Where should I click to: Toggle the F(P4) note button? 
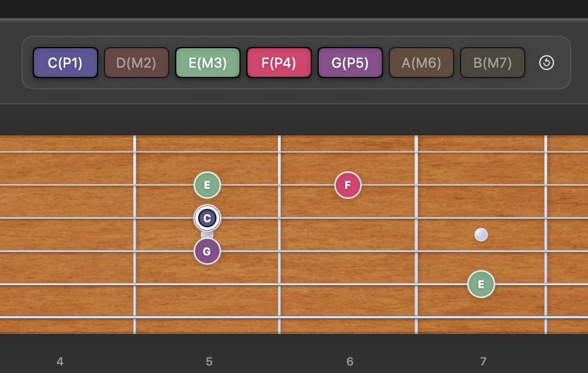(x=279, y=63)
